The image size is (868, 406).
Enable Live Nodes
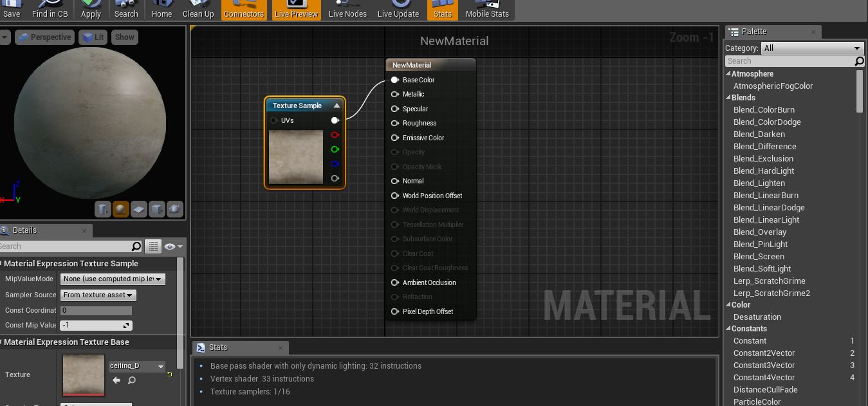pos(347,10)
